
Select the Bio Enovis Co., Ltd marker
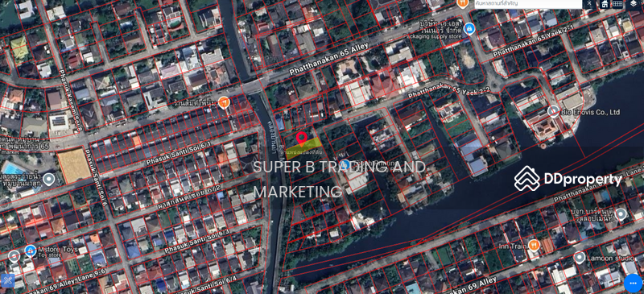coord(554,111)
